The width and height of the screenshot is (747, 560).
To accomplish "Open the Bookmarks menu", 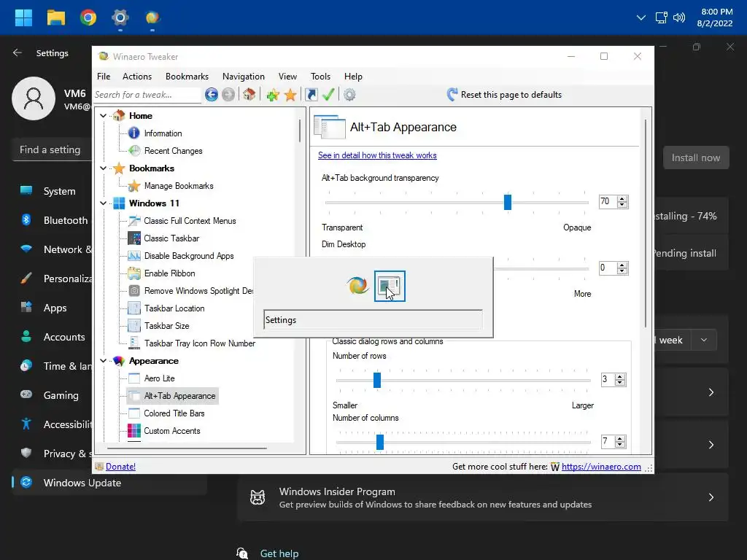I will pos(187,76).
